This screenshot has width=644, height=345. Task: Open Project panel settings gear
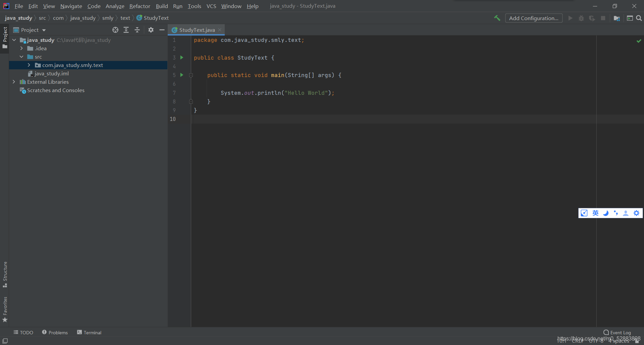coord(151,30)
